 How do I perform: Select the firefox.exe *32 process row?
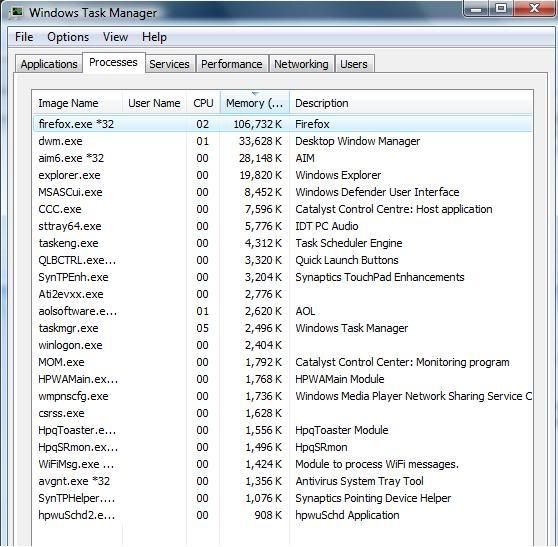[283, 124]
